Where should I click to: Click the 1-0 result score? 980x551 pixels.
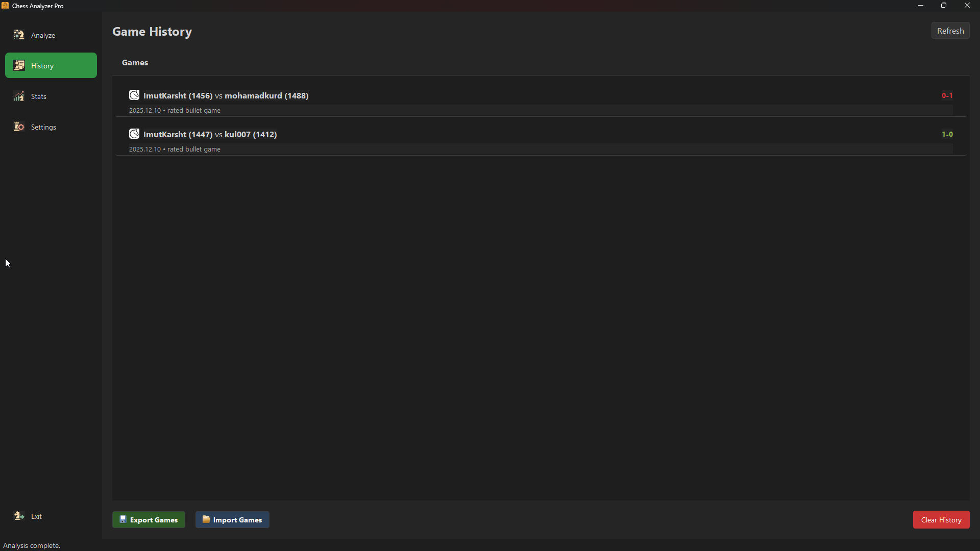pos(947,134)
